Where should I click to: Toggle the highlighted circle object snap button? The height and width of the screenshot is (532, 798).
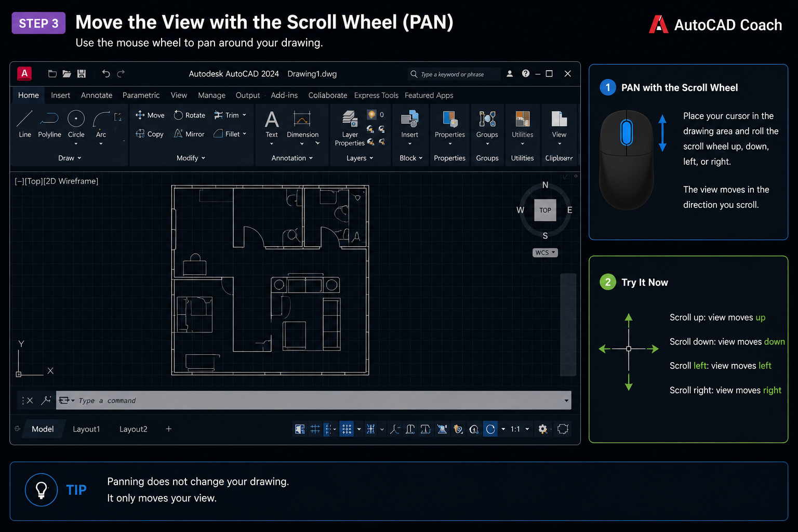490,429
